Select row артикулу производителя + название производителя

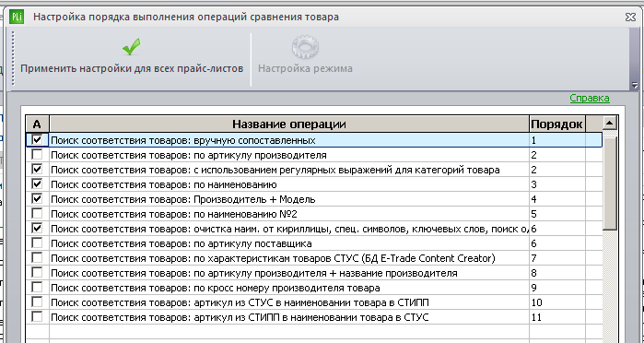253,273
